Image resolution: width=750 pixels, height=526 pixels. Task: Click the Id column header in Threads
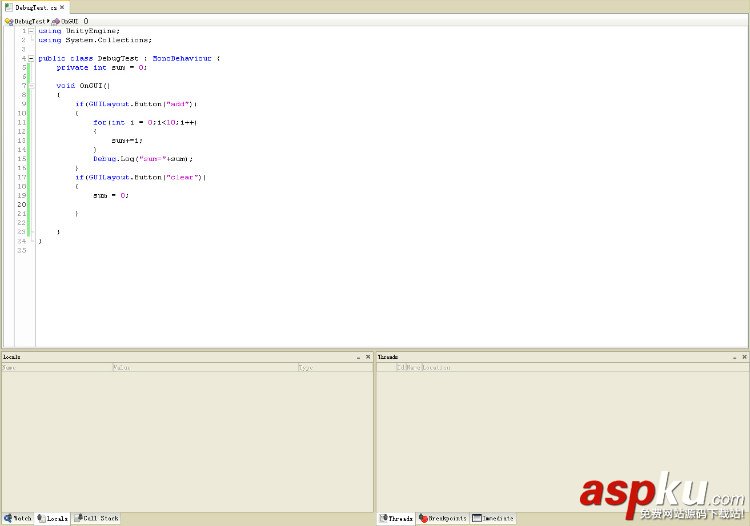[400, 367]
